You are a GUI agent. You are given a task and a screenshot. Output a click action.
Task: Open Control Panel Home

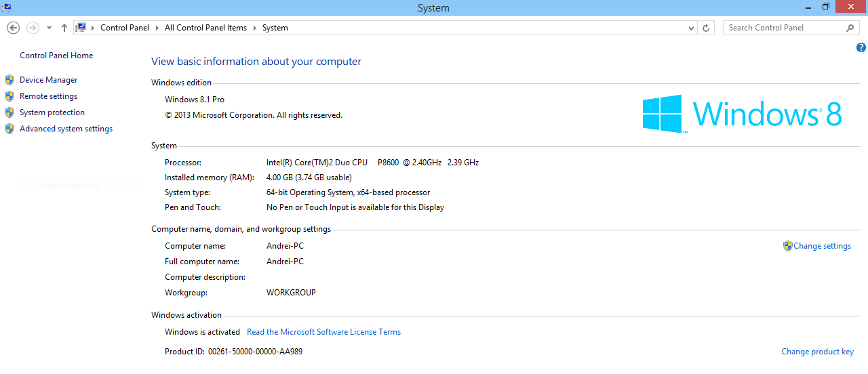56,56
